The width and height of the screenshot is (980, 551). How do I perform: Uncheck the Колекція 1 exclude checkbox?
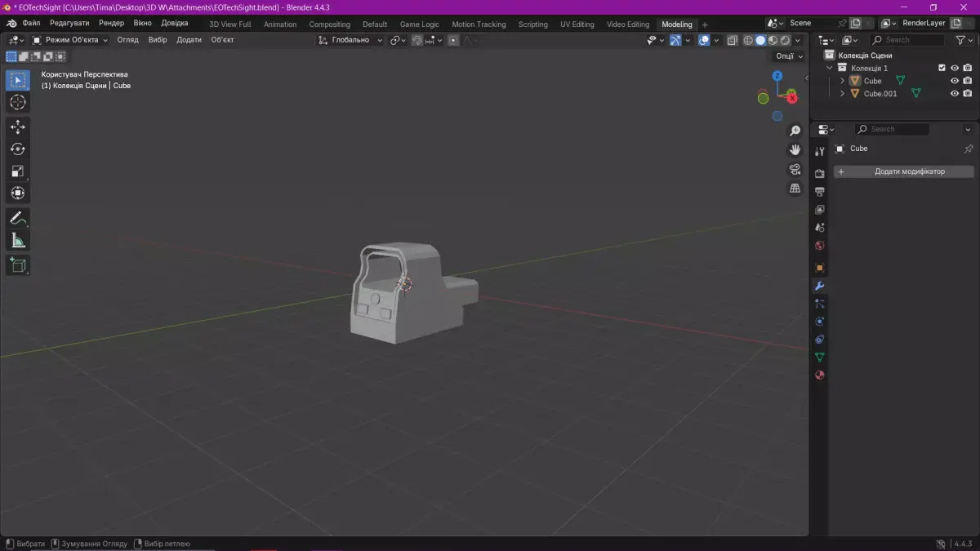(x=942, y=68)
